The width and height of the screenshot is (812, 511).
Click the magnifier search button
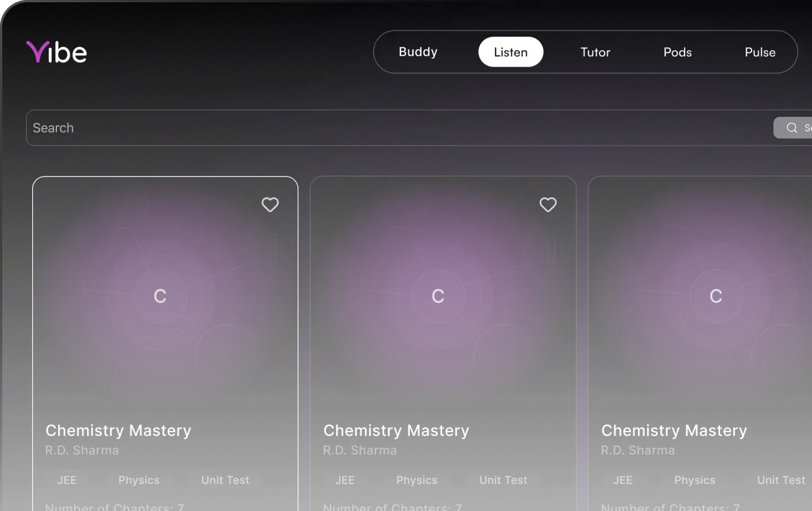(x=793, y=128)
